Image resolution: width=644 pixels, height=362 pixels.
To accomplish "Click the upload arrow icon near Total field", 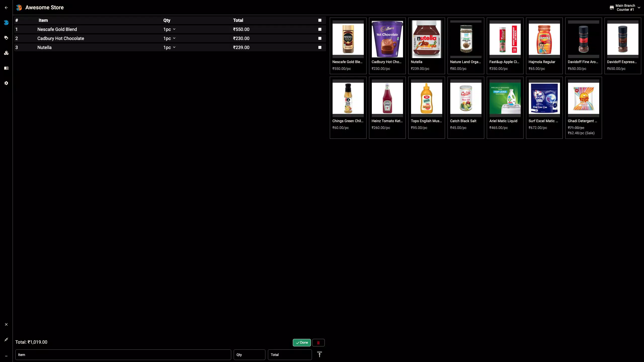I will click(x=319, y=355).
